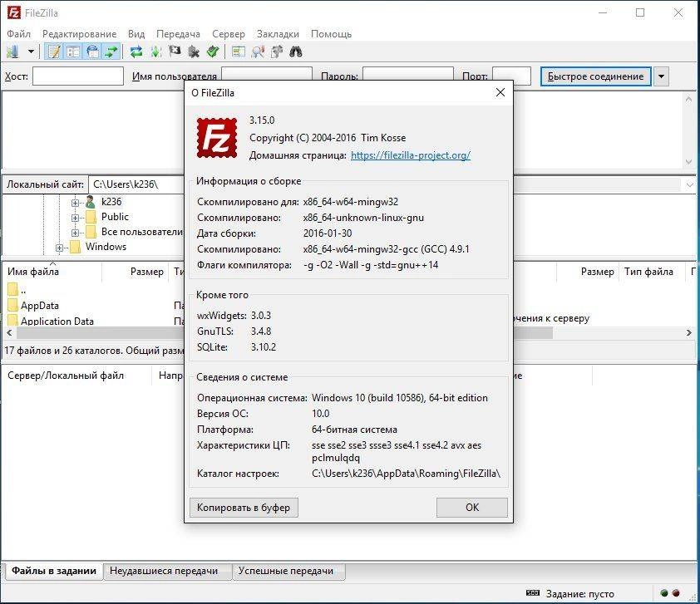
Task: Click the red activity LED in status bar
Action: [x=676, y=593]
